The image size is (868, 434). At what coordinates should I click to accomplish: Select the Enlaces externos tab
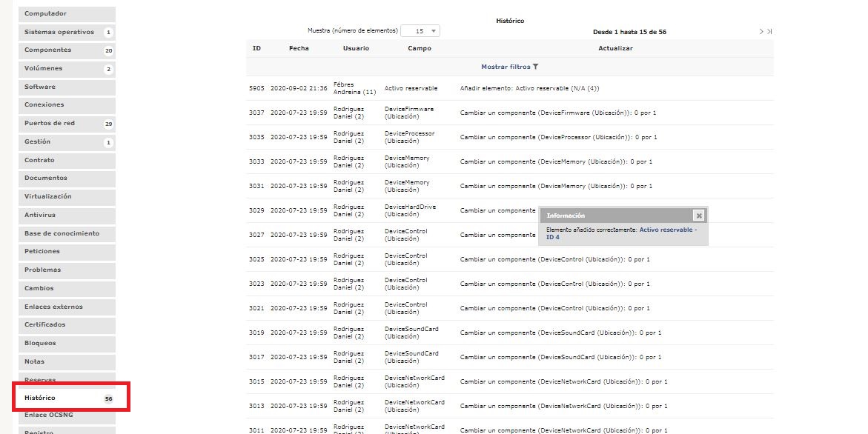coord(67,307)
